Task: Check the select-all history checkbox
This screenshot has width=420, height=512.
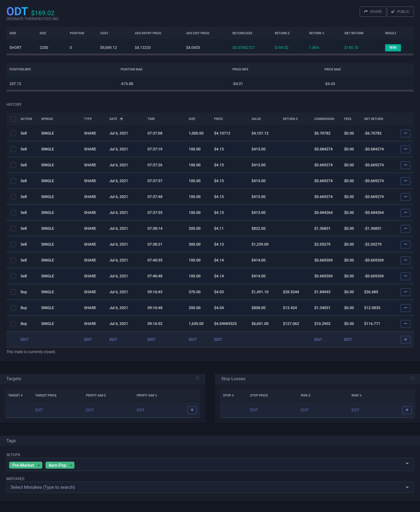Action: tap(13, 119)
